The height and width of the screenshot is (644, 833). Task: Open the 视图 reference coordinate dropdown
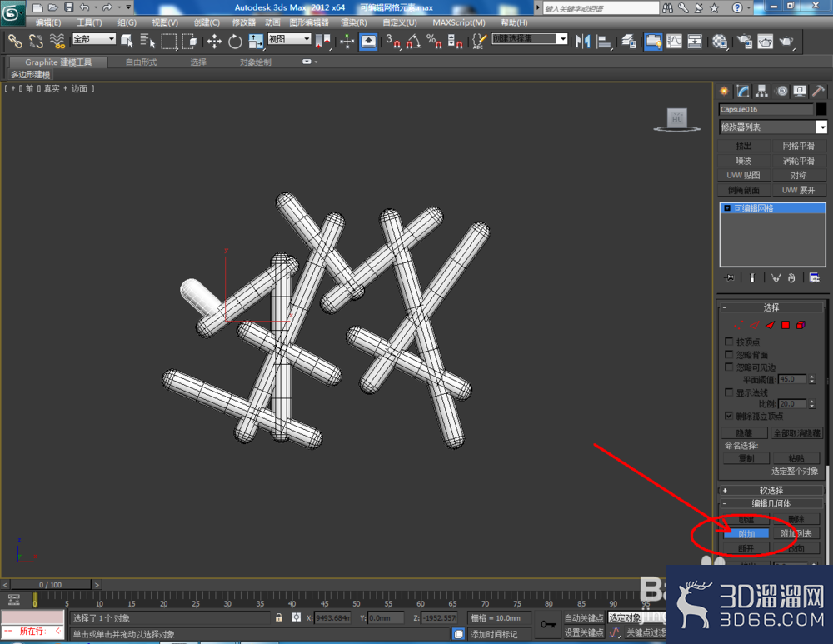point(289,39)
